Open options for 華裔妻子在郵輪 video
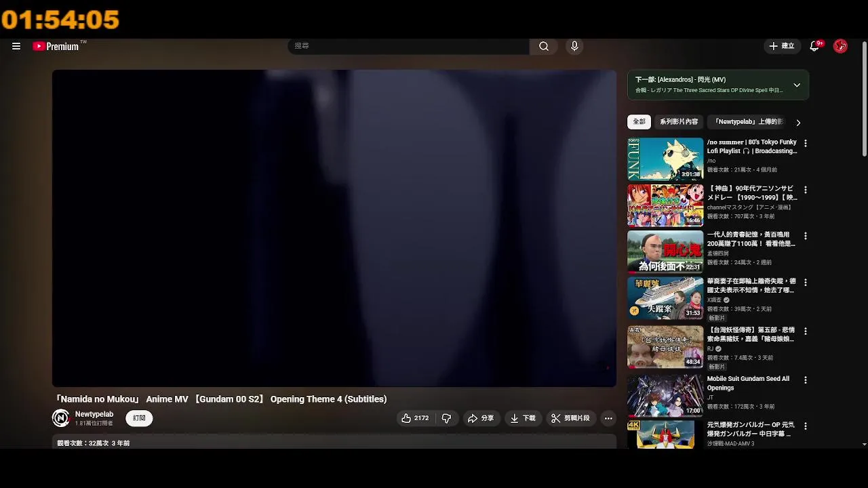The image size is (868, 488). (x=806, y=282)
